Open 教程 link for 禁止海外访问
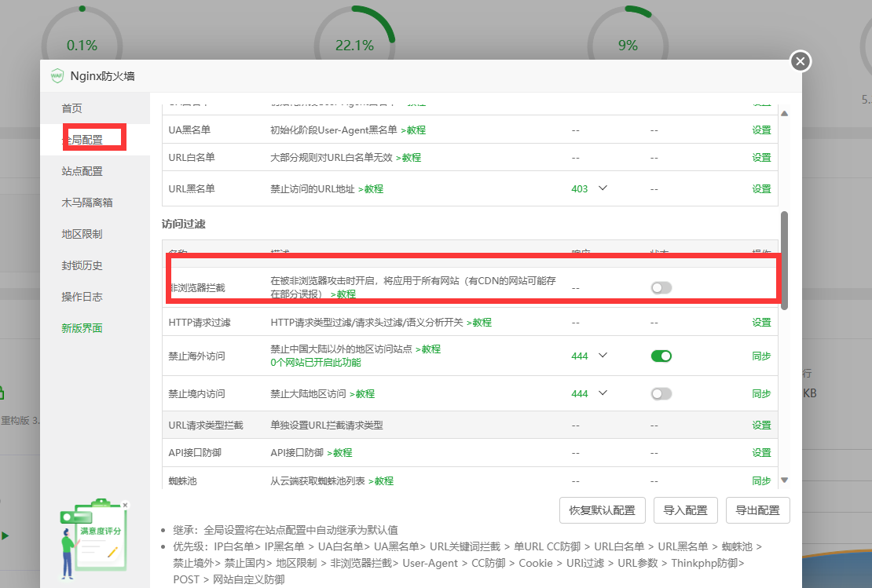Viewport: 872px width, 588px height. 428,349
